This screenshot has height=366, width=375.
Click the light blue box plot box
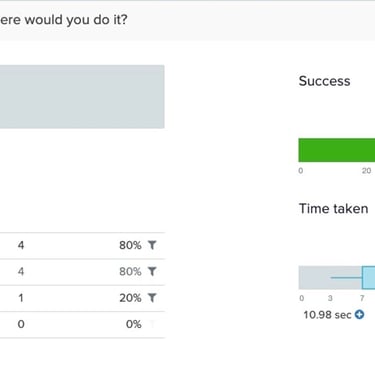369,277
